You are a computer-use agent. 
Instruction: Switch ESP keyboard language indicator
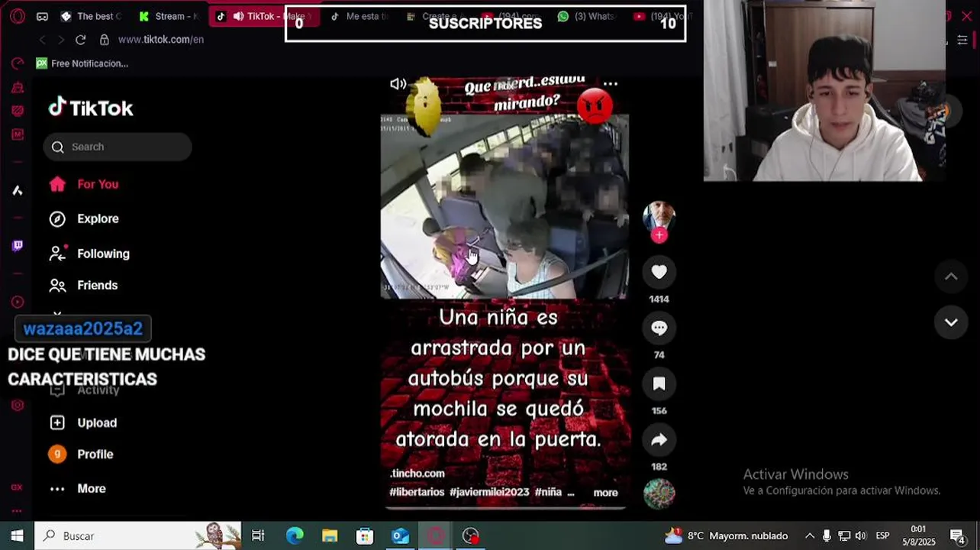tap(882, 535)
